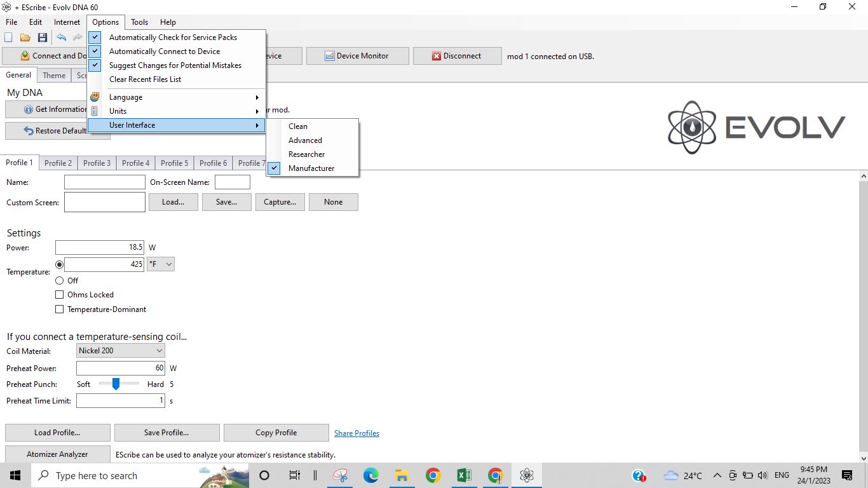This screenshot has height=488, width=868.
Task: Click the Save floppy disk icon
Action: pyautogui.click(x=43, y=38)
